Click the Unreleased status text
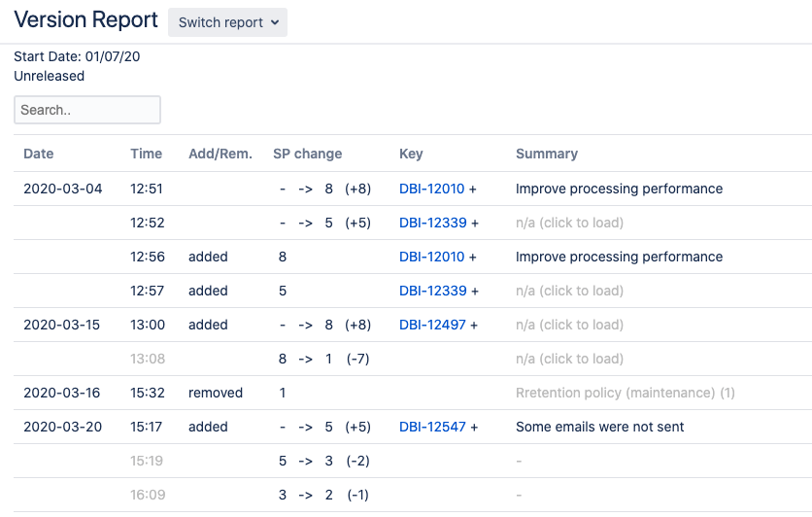 pos(50,76)
